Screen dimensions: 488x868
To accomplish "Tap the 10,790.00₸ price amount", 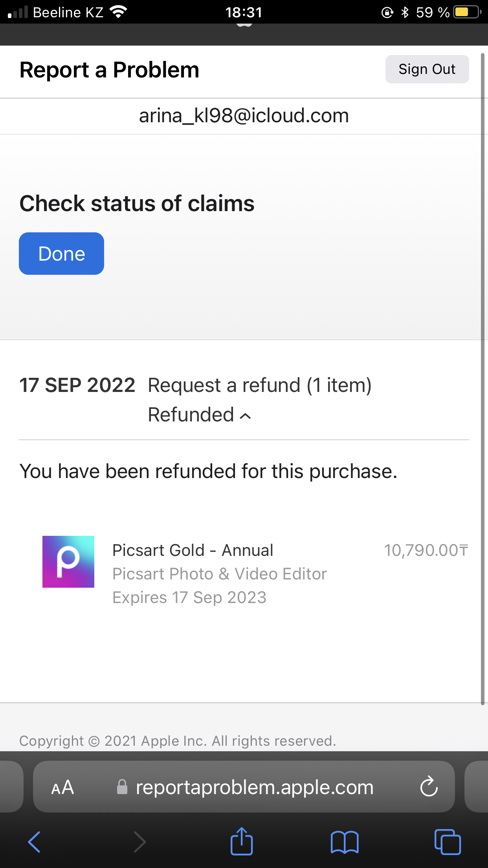I will click(426, 550).
